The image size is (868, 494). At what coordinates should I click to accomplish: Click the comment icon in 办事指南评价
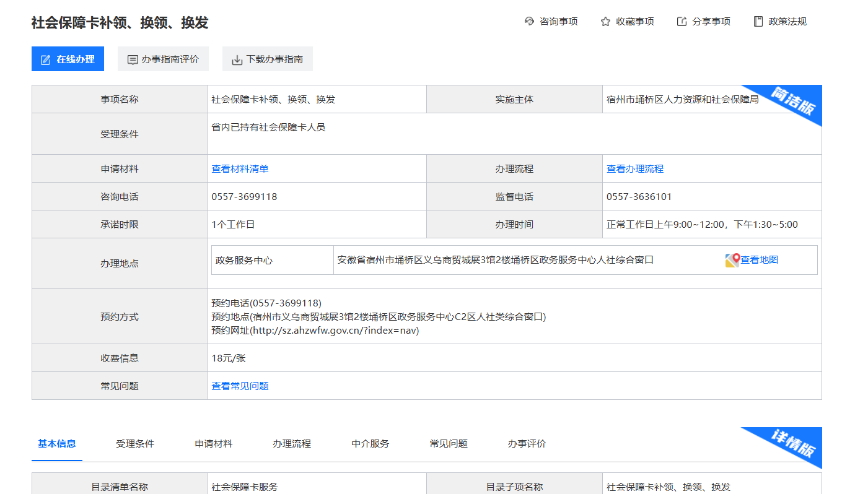pos(132,59)
